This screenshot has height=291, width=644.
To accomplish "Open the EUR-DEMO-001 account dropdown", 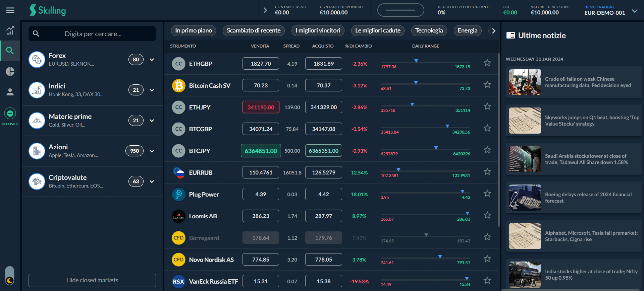I will (x=635, y=11).
